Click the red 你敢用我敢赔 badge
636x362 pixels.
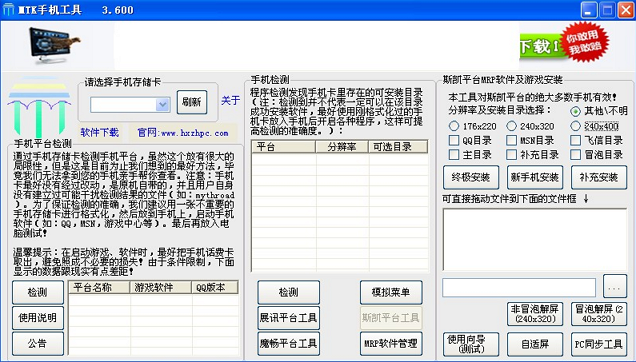[x=585, y=42]
